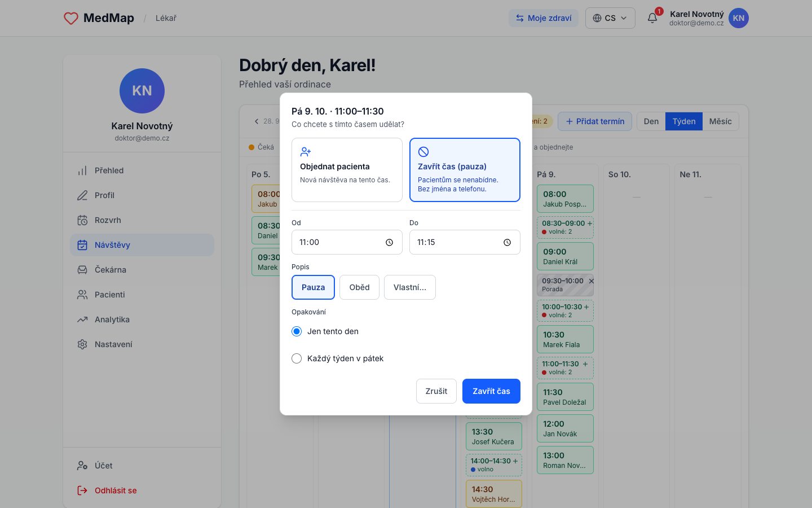Confirm with the Zavřít čas button
This screenshot has height=508, width=812.
tap(491, 391)
